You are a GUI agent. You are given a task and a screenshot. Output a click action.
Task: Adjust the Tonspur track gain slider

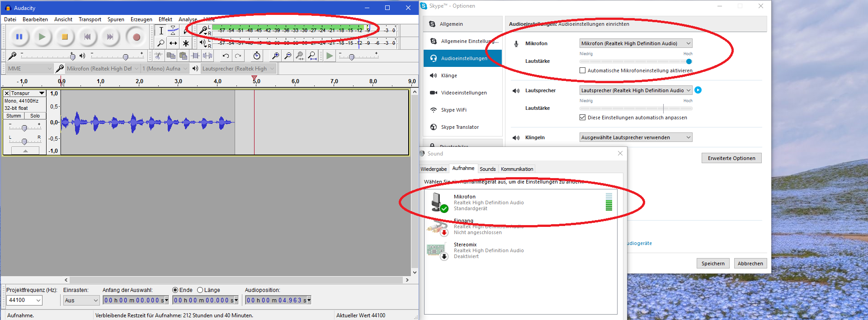[x=24, y=128]
